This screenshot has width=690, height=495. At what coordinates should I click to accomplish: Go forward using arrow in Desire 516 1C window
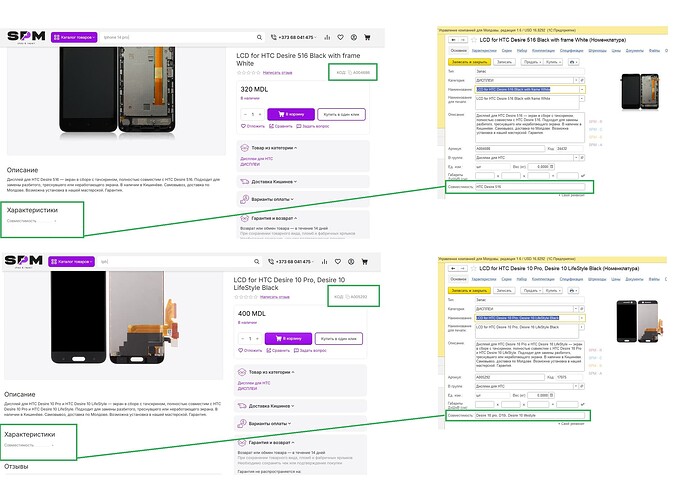coord(462,40)
